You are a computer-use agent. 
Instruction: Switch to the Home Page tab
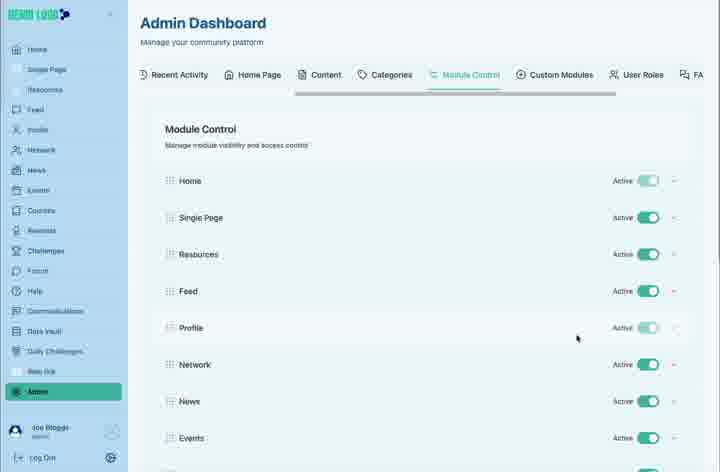click(x=253, y=75)
